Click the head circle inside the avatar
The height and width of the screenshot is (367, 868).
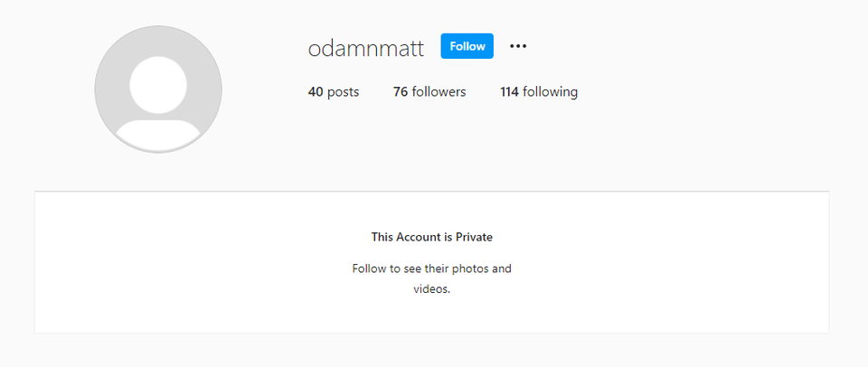click(158, 85)
